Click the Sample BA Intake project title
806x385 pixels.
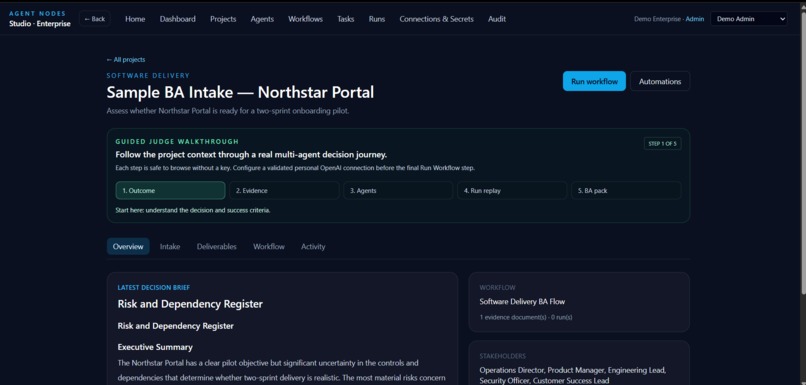240,92
